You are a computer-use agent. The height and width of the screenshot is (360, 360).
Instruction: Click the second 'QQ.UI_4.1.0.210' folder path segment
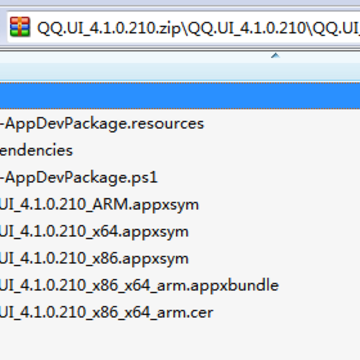247,29
